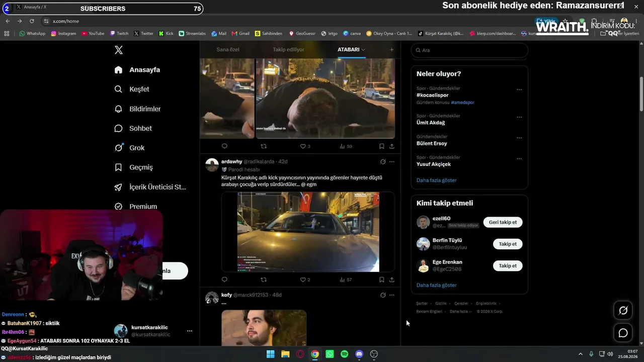Reply to the post with 59 views

[x=224, y=146]
